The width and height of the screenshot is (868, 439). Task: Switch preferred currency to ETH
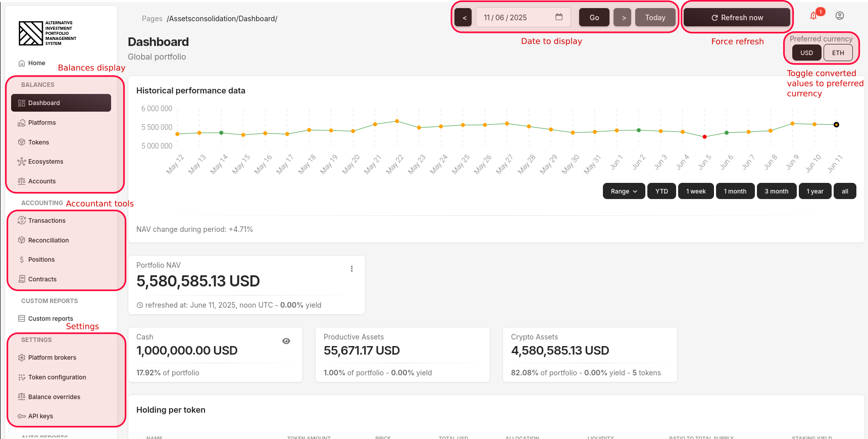click(838, 53)
